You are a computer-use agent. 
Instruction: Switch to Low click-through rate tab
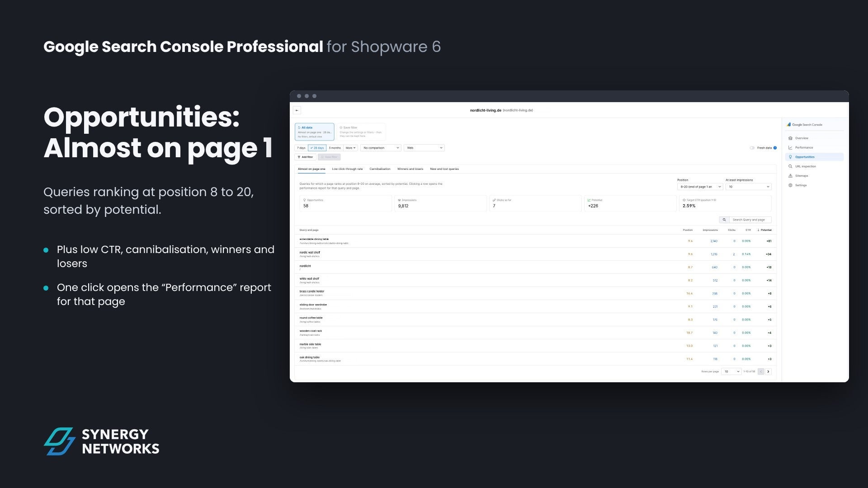[347, 169]
